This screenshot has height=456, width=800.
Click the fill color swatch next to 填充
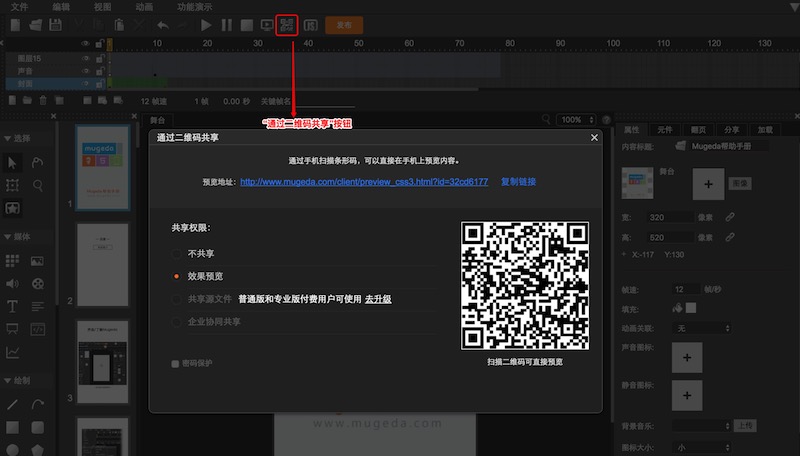(691, 308)
